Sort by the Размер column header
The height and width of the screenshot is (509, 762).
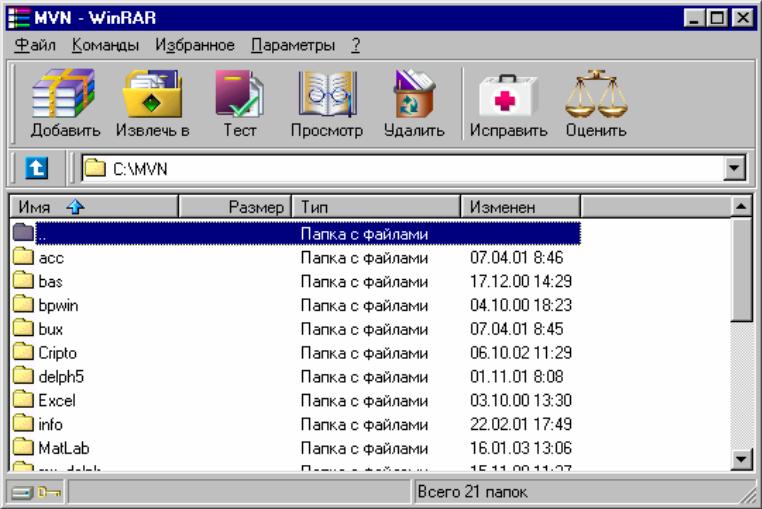tap(235, 207)
